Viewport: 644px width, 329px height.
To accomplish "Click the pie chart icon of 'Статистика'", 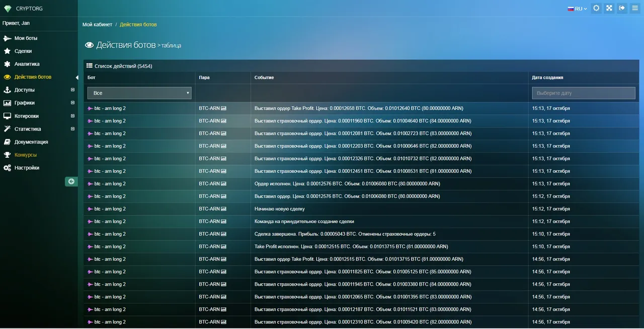I will (7, 129).
